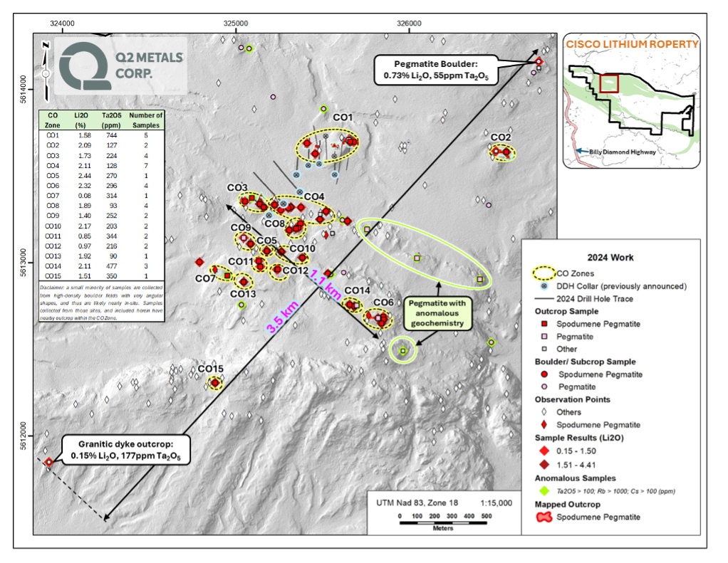
Task: Click the outcrop Spodumene Pegmatite red square symbol
Action: [544, 324]
